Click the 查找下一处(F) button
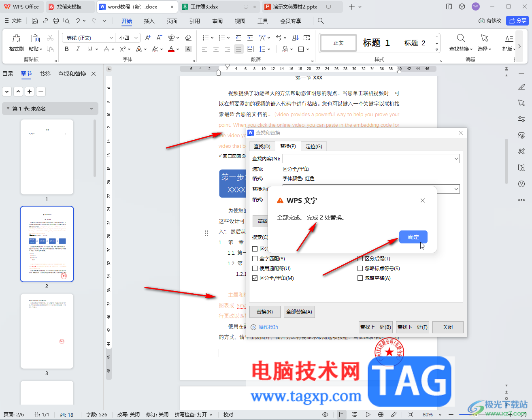532x420 pixels. 413,327
